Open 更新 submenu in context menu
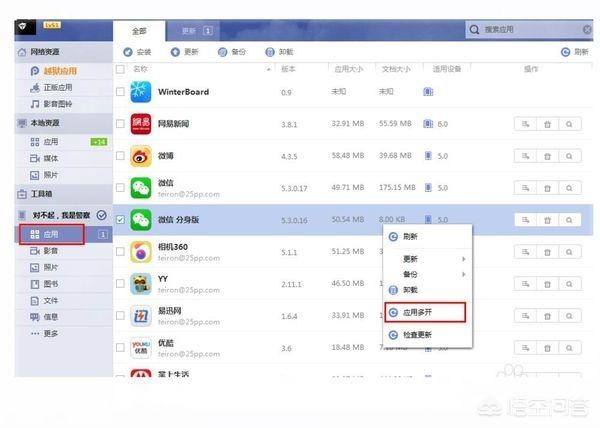 coord(428,259)
